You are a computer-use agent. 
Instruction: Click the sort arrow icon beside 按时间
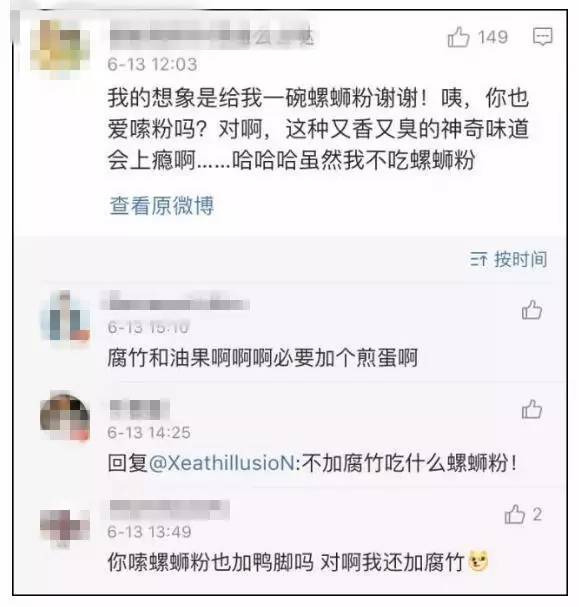point(478,259)
